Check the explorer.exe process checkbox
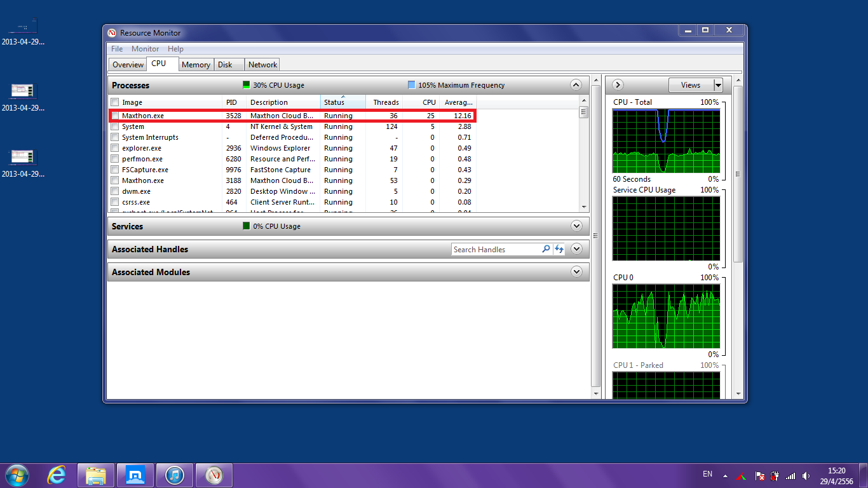868x488 pixels. [x=115, y=148]
